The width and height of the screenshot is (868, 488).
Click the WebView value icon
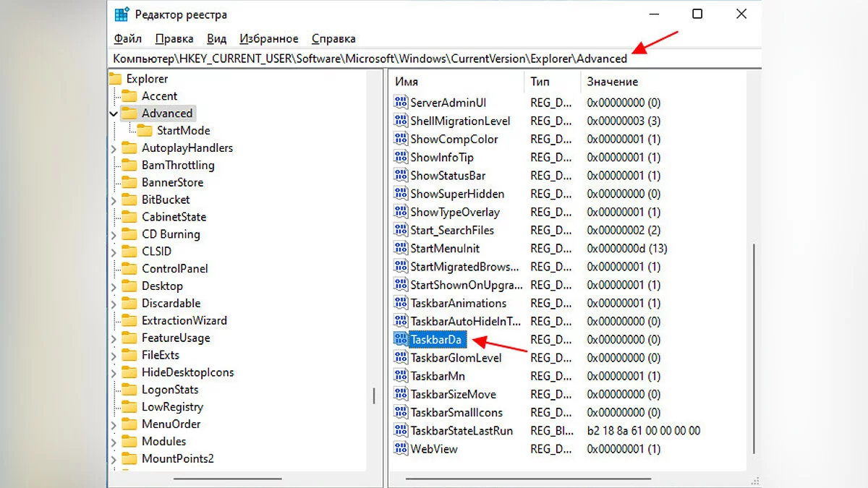pos(401,449)
